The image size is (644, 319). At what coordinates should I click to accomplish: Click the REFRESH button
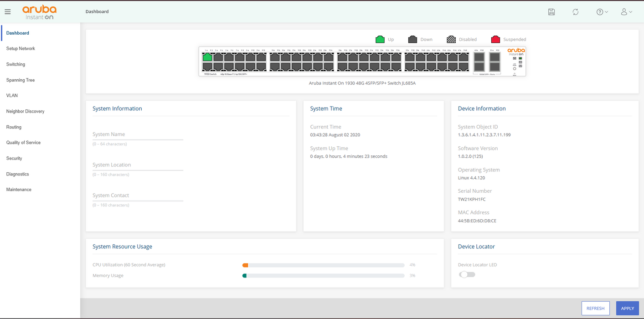click(595, 308)
